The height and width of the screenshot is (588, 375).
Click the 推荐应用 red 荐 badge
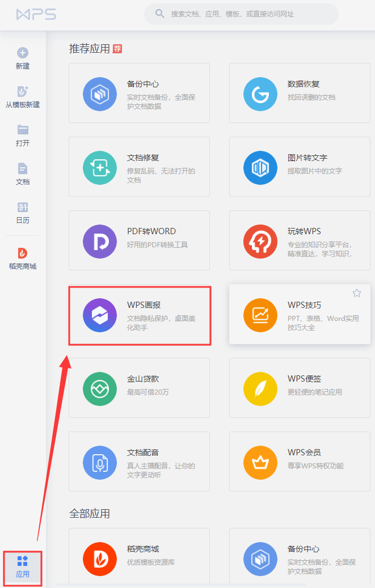(117, 49)
